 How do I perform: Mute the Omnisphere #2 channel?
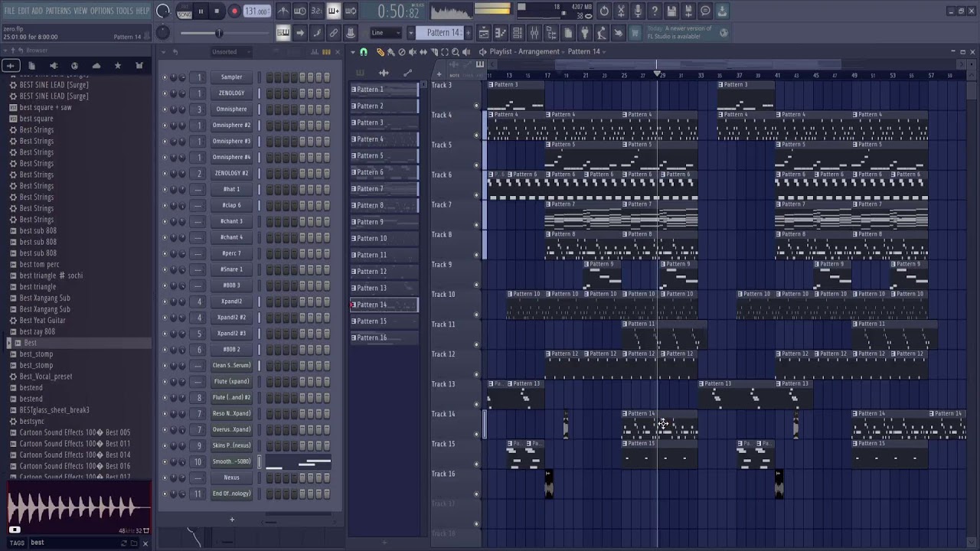click(x=165, y=126)
